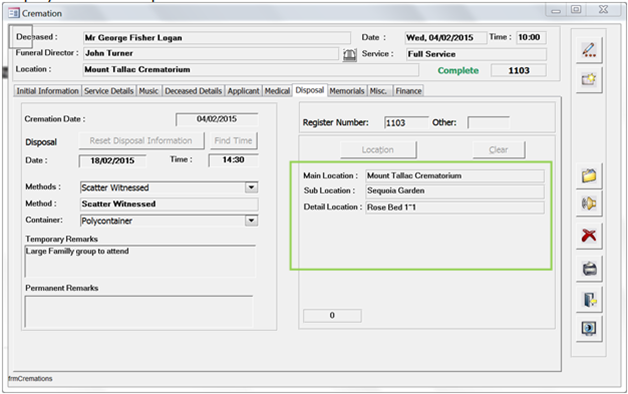The width and height of the screenshot is (628, 394).
Task: Click the header Date field
Action: (446, 38)
